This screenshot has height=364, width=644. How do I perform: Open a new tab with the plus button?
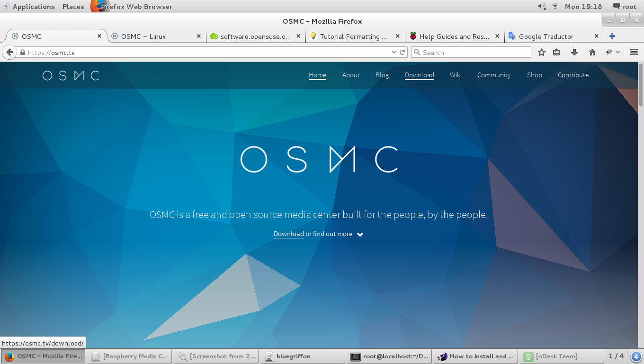[612, 36]
